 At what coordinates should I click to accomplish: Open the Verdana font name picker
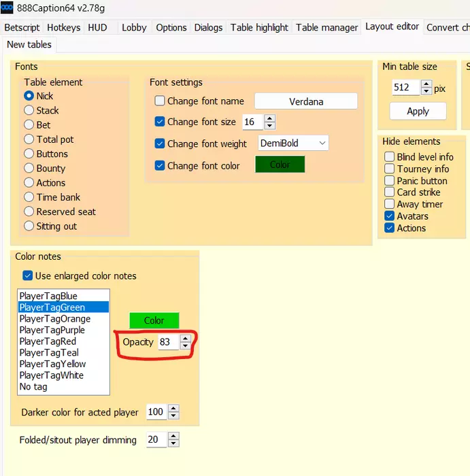(306, 101)
